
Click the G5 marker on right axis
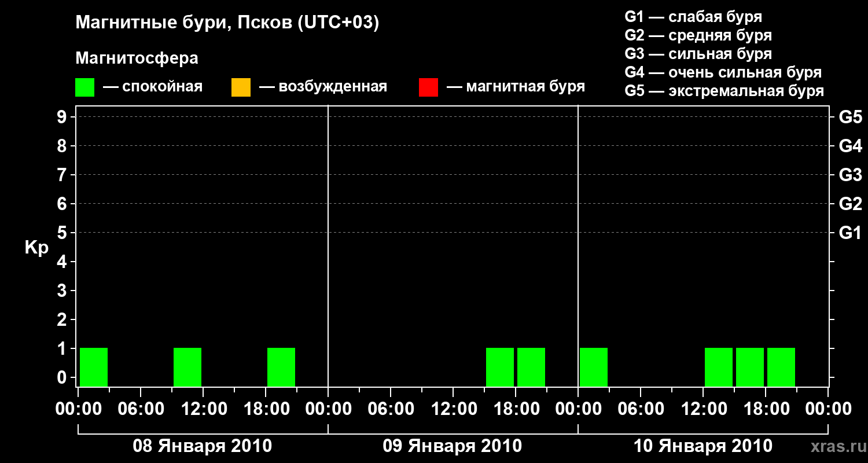click(x=851, y=117)
